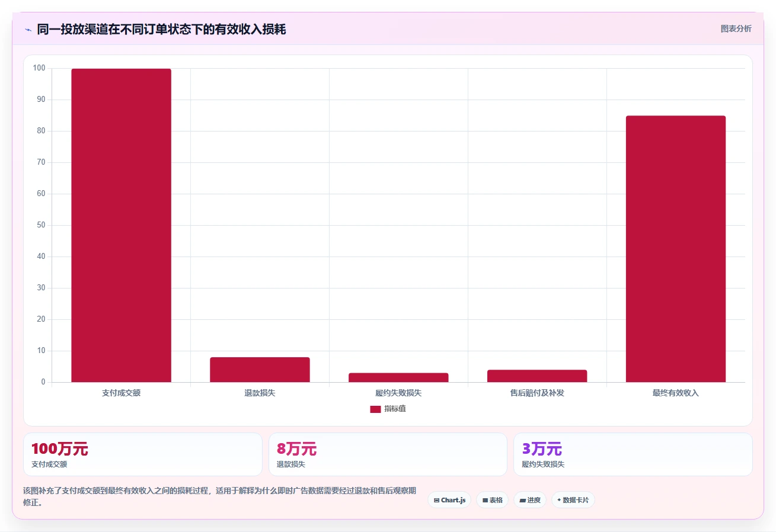Click the 支付成交额 bar in chart
776x532 pixels.
click(x=121, y=226)
